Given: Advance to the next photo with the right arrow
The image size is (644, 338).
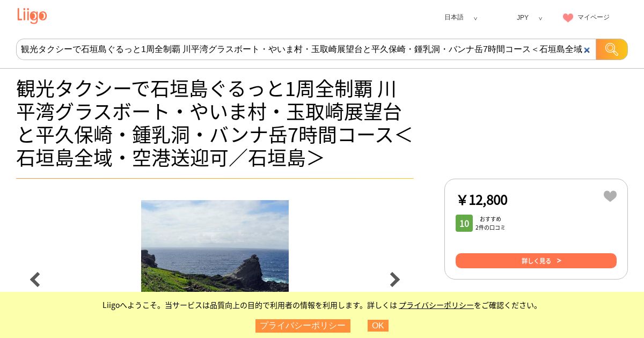Looking at the screenshot, I should point(394,280).
